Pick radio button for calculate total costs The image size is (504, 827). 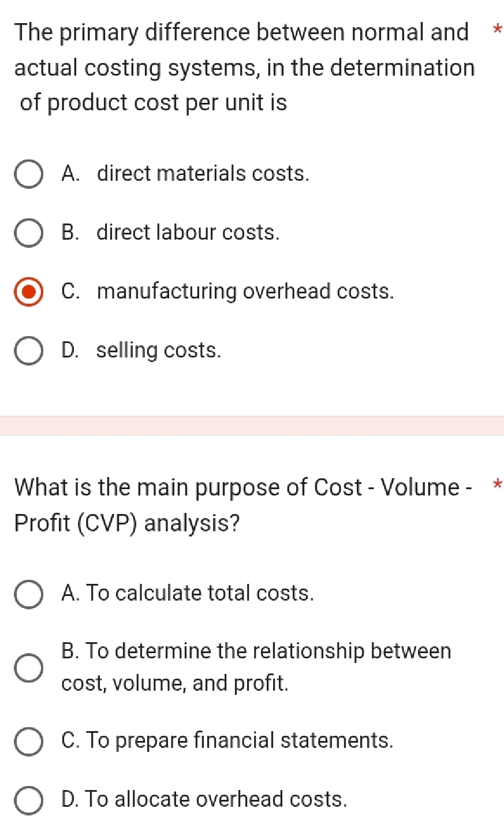(x=28, y=594)
